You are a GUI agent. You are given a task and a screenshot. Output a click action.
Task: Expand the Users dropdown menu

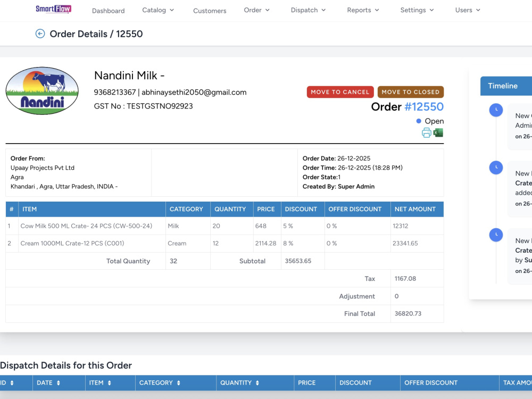468,10
